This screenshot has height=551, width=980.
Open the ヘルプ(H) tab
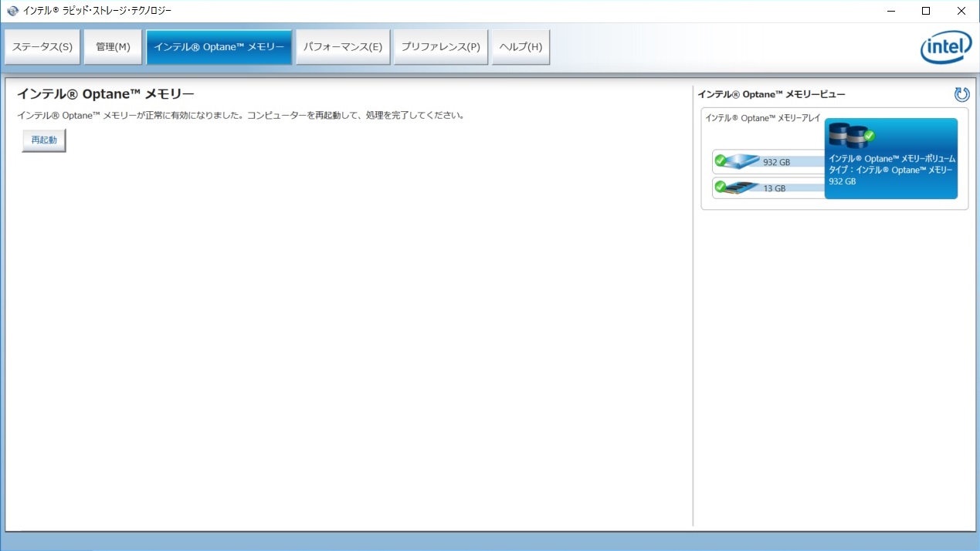pos(521,47)
